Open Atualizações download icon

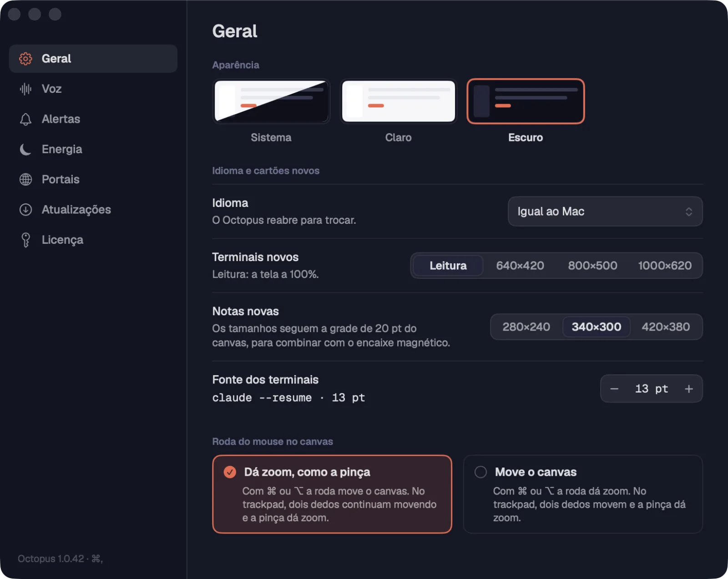(x=25, y=210)
